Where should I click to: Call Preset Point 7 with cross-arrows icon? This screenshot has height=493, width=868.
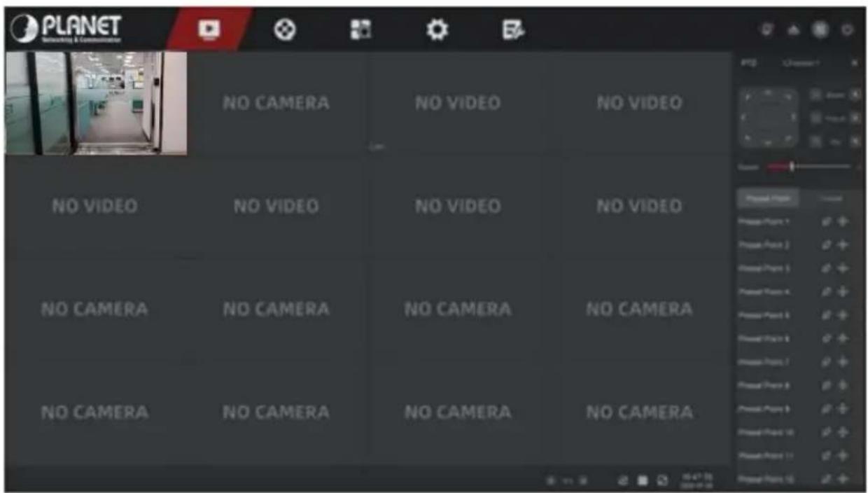(843, 362)
